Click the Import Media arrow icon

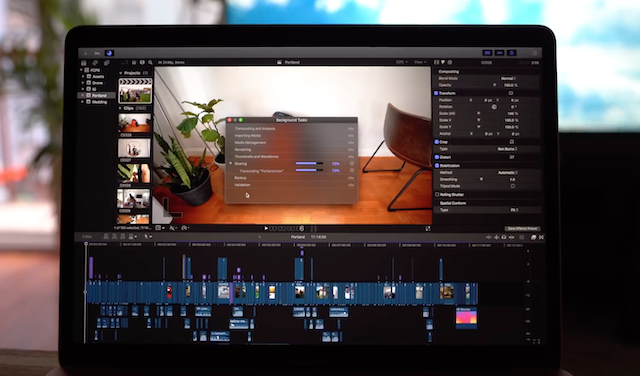pos(86,53)
